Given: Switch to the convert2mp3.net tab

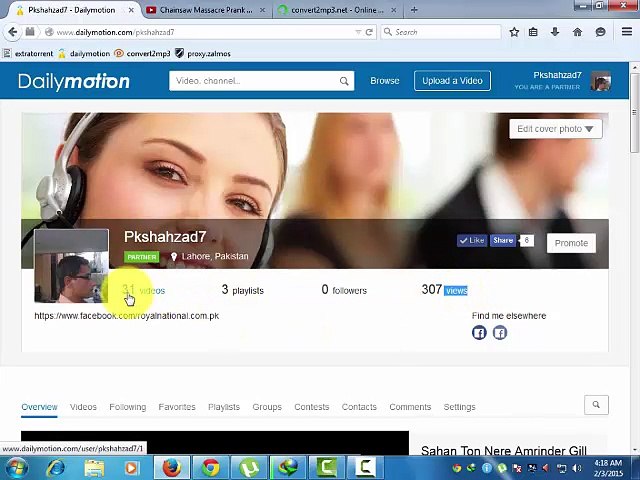Looking at the screenshot, I should click(337, 10).
